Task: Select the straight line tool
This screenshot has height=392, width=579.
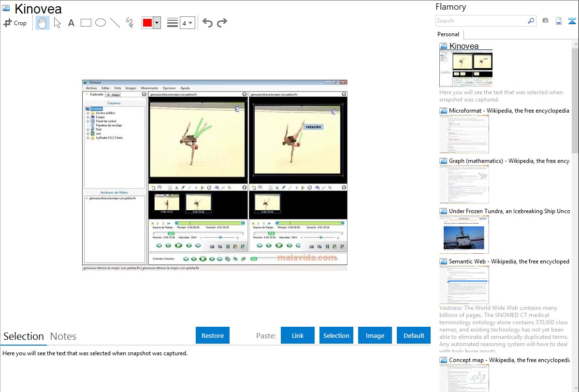Action: point(115,23)
